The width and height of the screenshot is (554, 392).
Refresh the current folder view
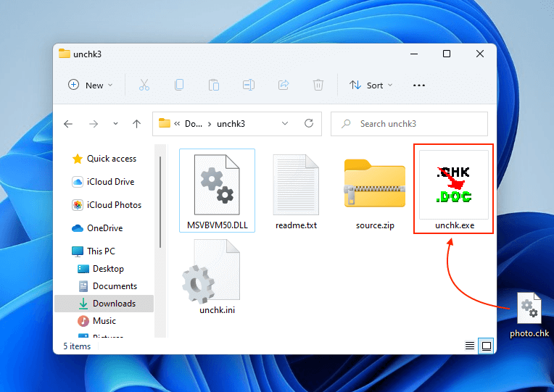coord(309,124)
